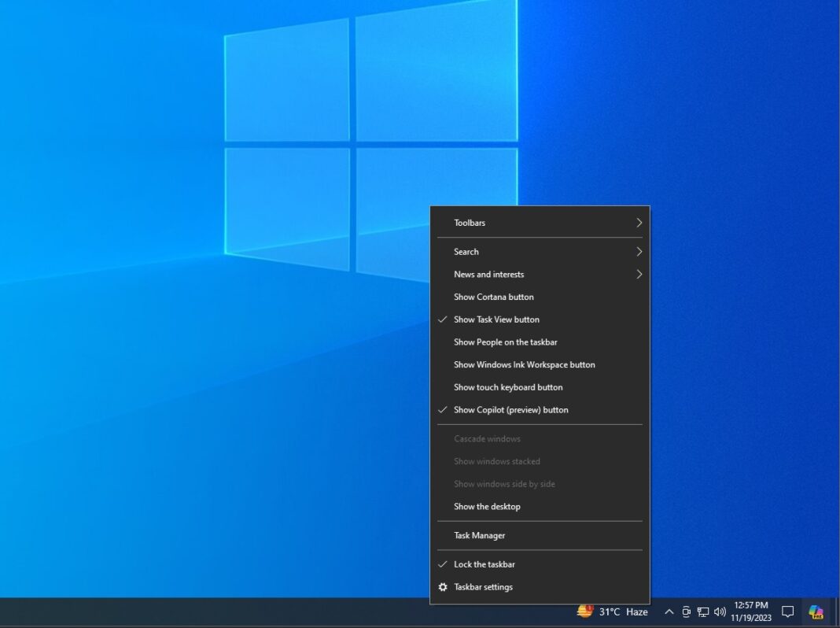Screen dimensions: 840x628
Task: Click the wireless display icon in the tray
Action: click(x=685, y=611)
